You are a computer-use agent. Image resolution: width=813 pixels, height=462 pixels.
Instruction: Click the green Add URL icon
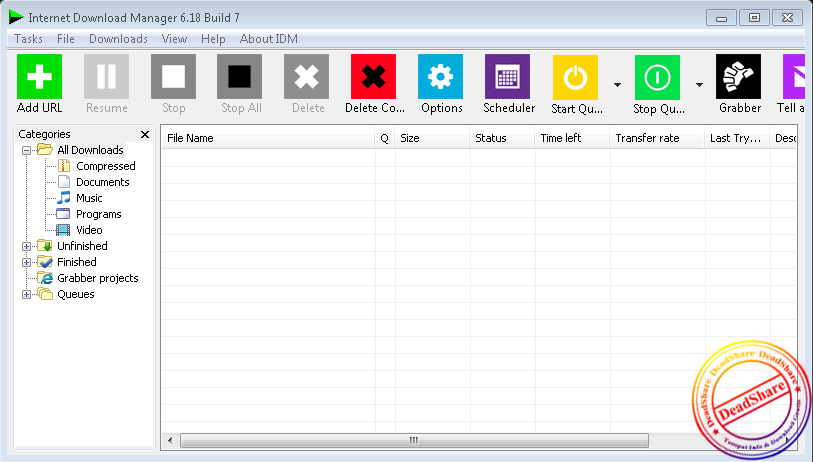click(x=39, y=77)
